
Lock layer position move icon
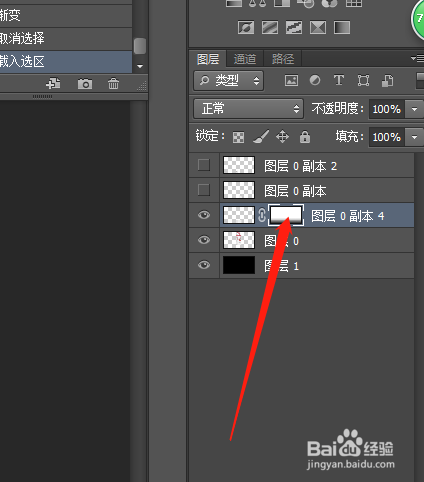(x=282, y=137)
